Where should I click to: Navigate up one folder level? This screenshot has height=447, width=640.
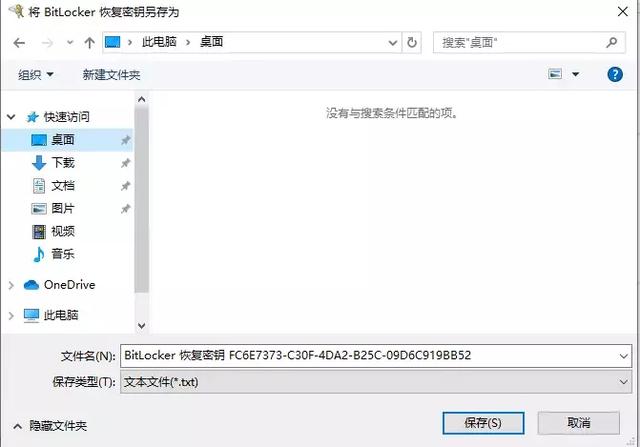89,42
